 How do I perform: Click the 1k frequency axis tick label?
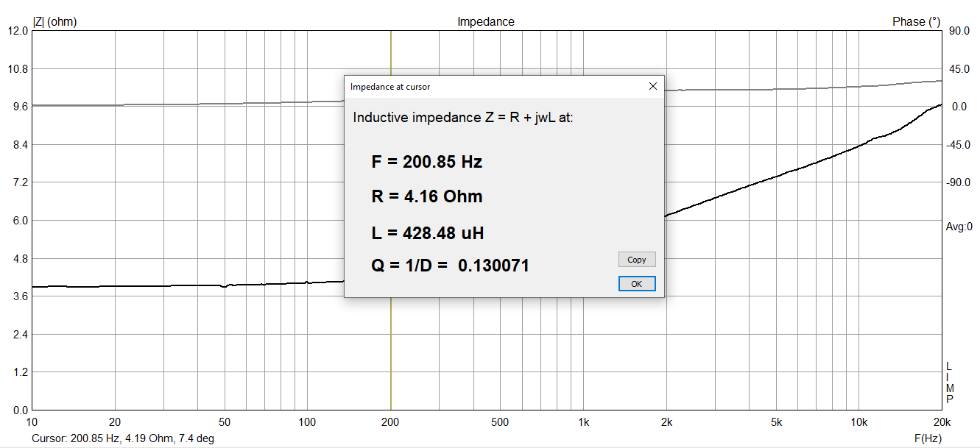(x=583, y=422)
